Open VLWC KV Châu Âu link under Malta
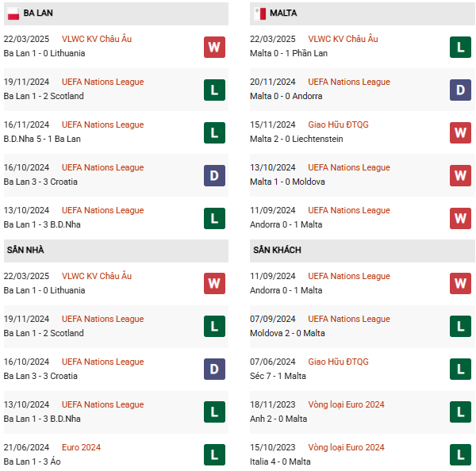Viewport: 476px width, 471px height. tap(343, 39)
